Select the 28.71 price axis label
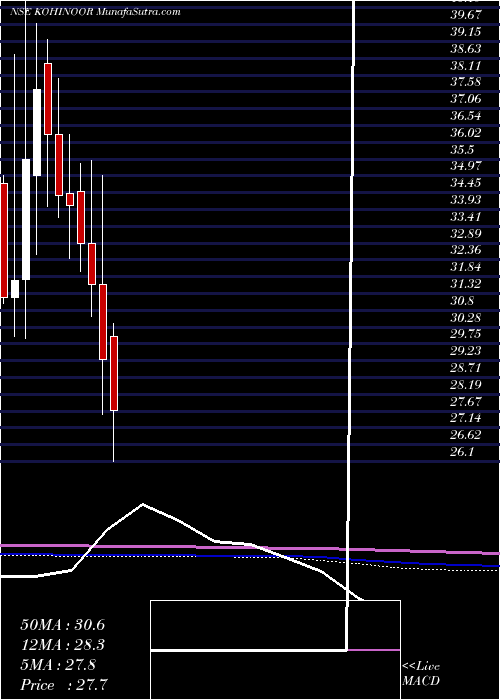Screen dimensions: 500x700 [x=466, y=368]
